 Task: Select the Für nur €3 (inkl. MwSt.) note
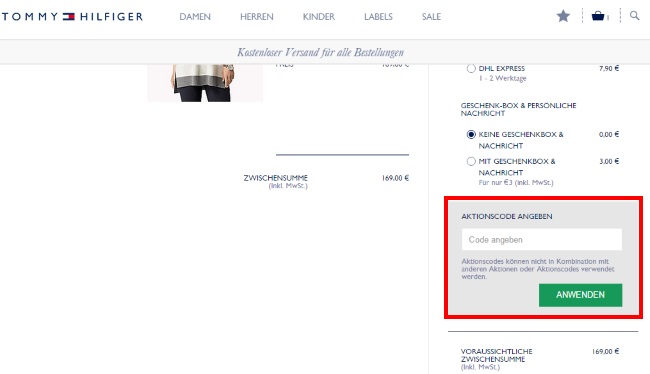coord(516,182)
